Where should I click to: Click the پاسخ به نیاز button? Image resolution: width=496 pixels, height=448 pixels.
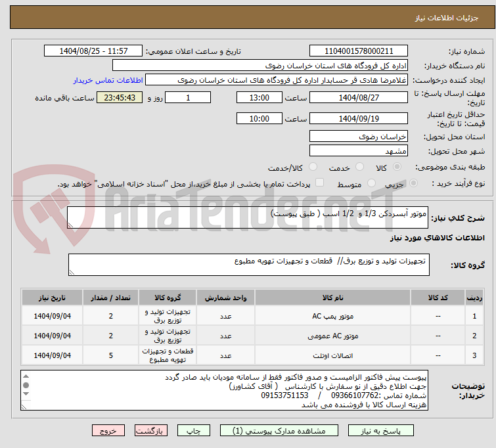tap(381, 431)
